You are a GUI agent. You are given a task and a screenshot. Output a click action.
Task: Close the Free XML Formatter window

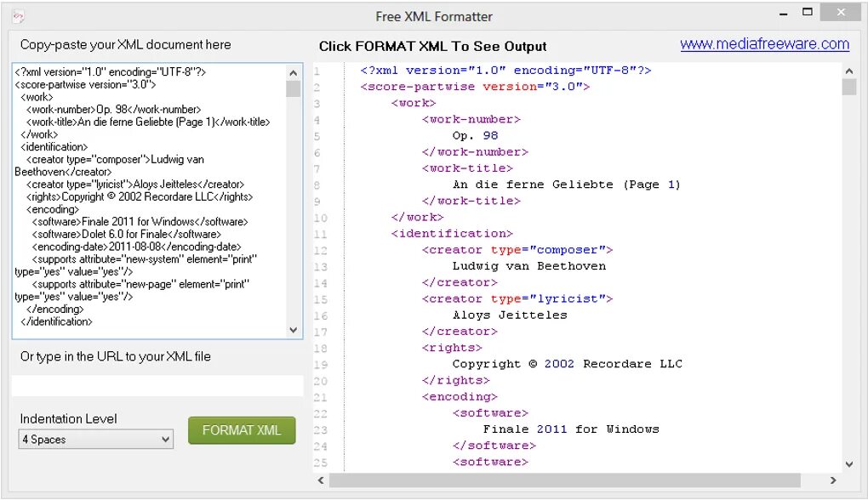click(841, 12)
